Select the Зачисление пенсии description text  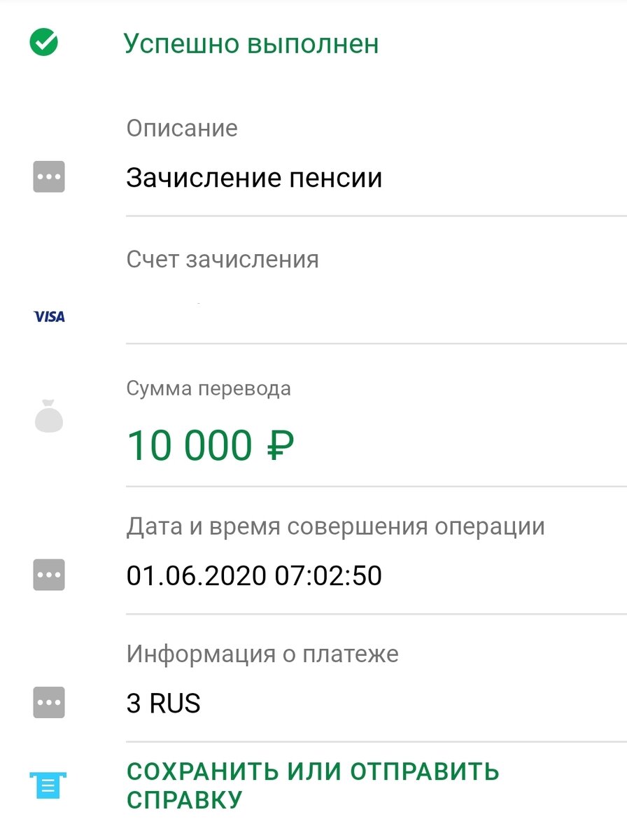(254, 177)
